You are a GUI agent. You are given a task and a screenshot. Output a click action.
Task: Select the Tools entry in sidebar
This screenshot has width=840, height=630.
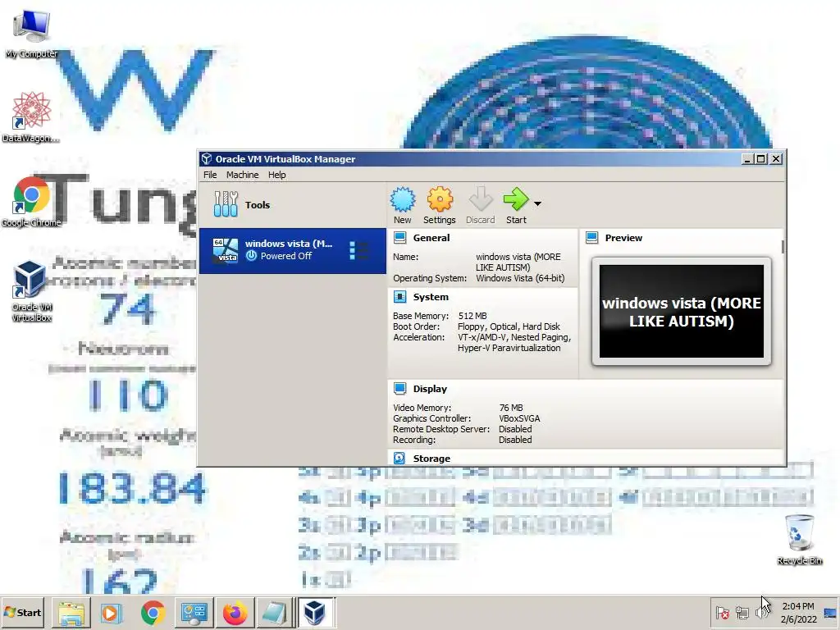[x=292, y=204]
